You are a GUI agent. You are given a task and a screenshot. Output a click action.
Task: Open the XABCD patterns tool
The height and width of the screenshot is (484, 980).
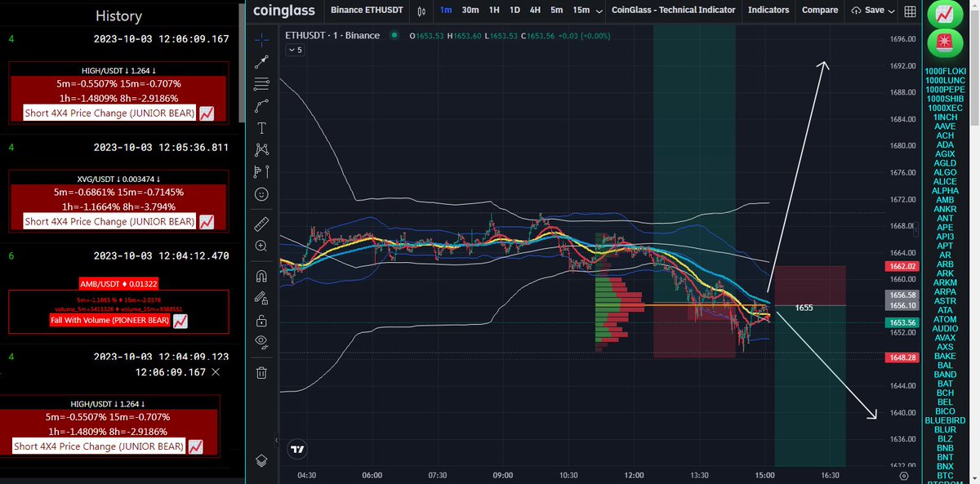(261, 149)
